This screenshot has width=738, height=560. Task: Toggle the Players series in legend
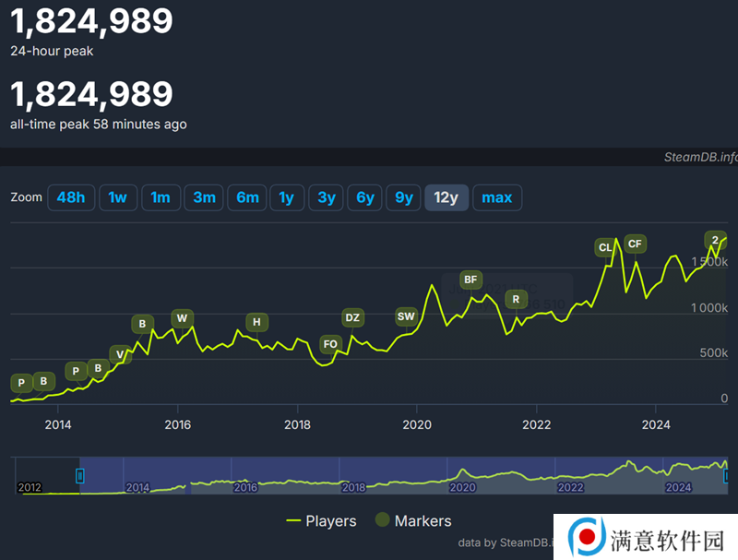321,521
